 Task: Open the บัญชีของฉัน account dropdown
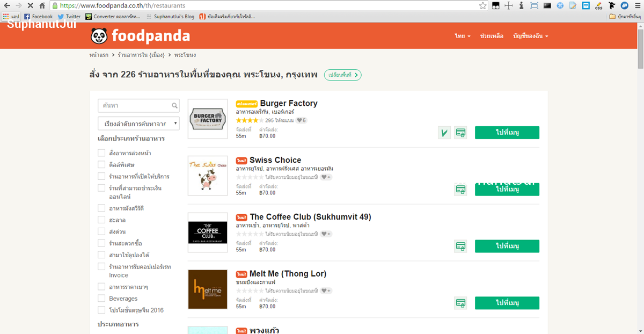[x=531, y=36]
